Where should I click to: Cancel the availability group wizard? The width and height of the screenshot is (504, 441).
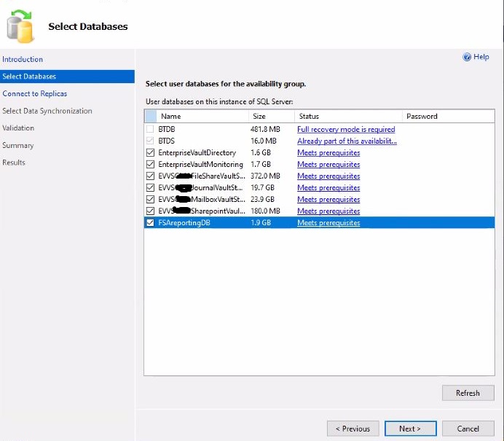coord(468,429)
